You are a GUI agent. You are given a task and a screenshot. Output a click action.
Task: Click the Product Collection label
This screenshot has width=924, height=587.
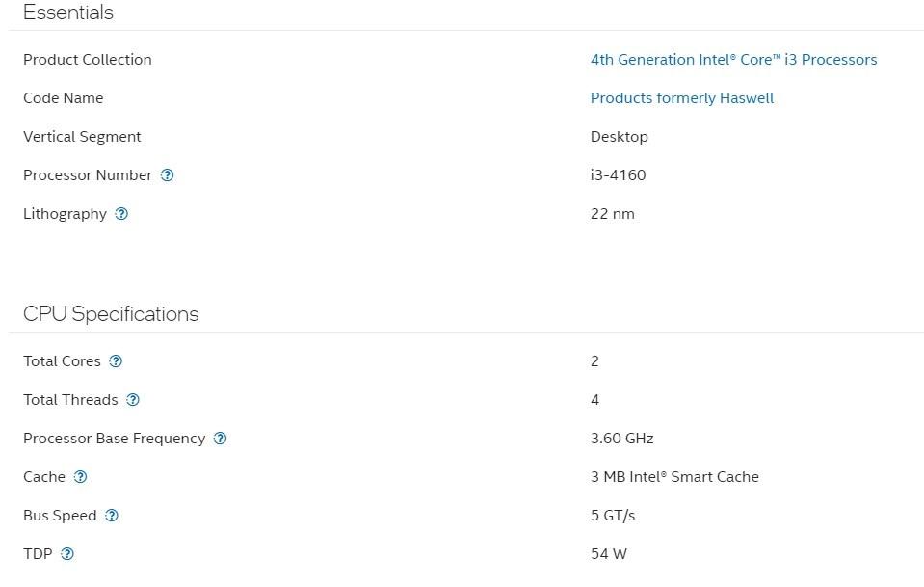click(x=87, y=60)
